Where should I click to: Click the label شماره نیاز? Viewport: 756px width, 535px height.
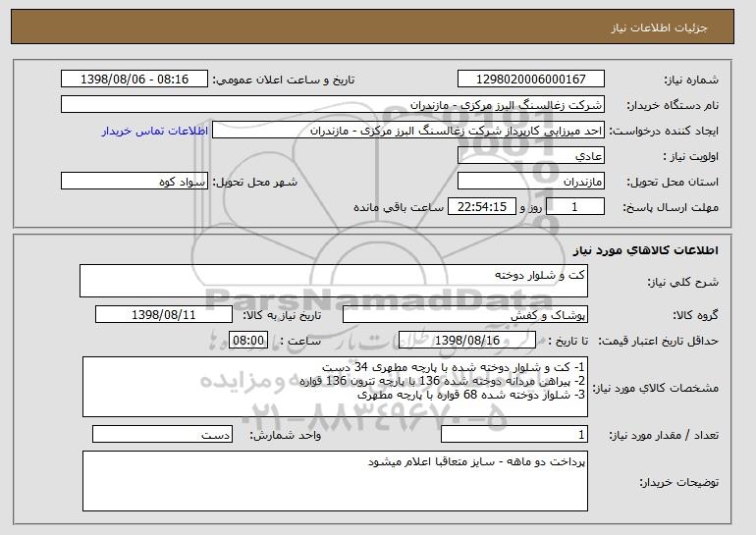coord(691,80)
